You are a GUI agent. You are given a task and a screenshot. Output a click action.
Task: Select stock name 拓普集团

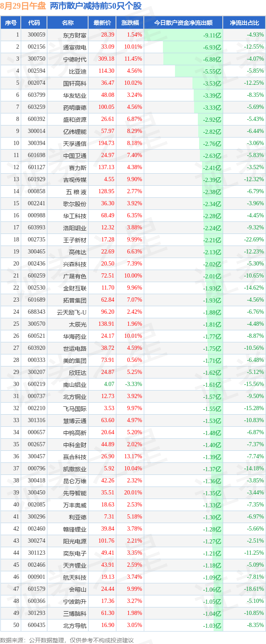[75, 300]
